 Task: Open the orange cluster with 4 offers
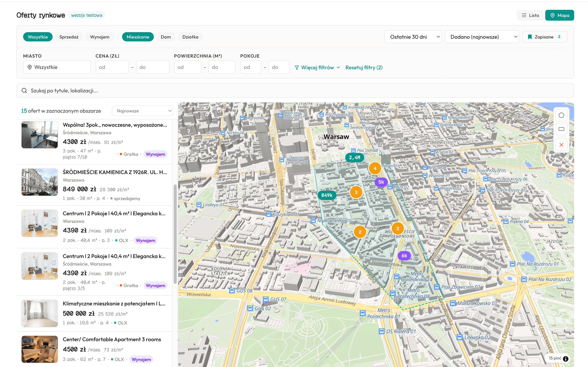(x=375, y=168)
